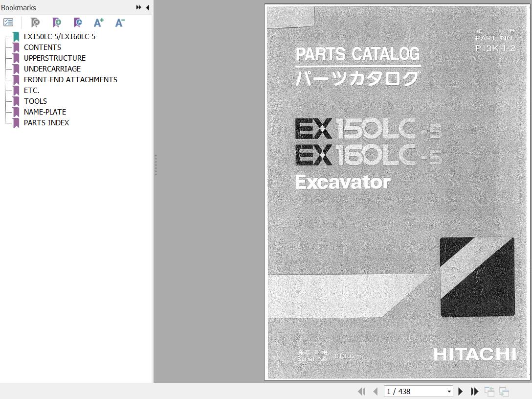Expand the Bookmarks panel with double-arrow icon
This screenshot has height=399, width=532.
coord(138,7)
